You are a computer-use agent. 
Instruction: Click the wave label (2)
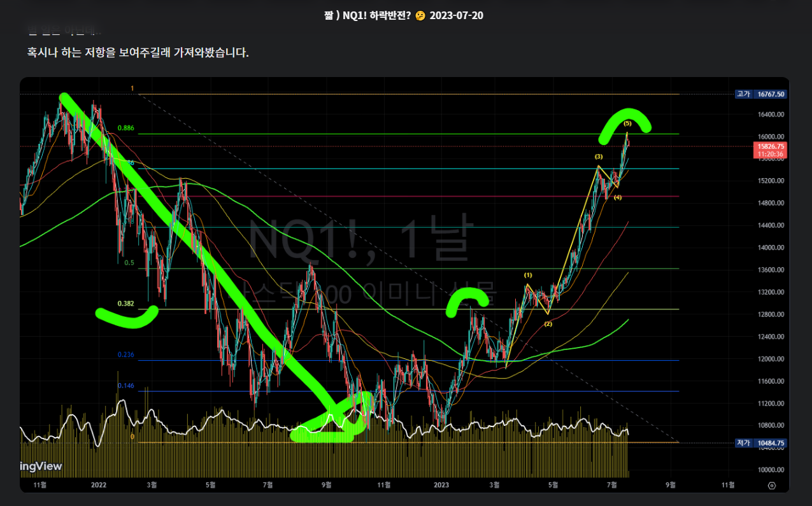click(x=548, y=324)
